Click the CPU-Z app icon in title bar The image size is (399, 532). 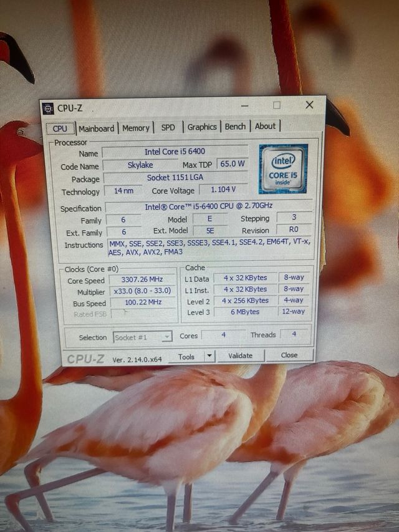coord(48,109)
